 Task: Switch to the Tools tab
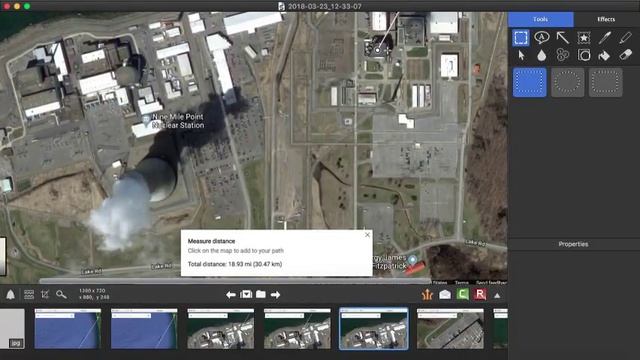tap(540, 19)
